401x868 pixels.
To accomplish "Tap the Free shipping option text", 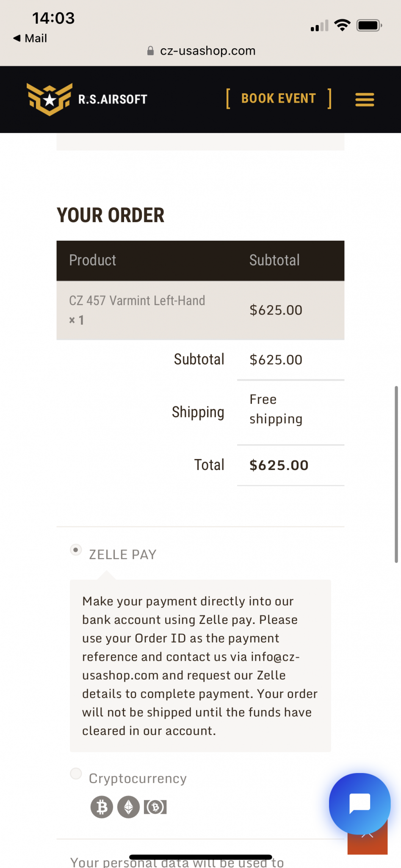I will [x=276, y=409].
